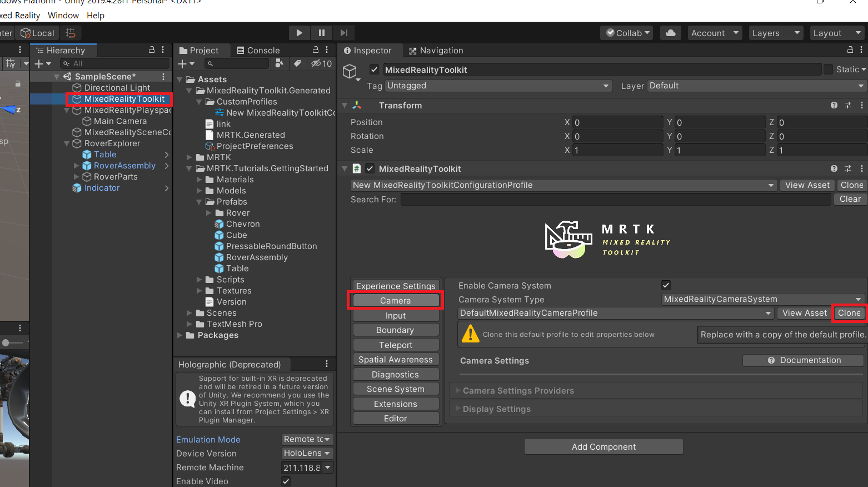Collapse the Transform component
Image resolution: width=868 pixels, height=487 pixels.
pos(345,105)
